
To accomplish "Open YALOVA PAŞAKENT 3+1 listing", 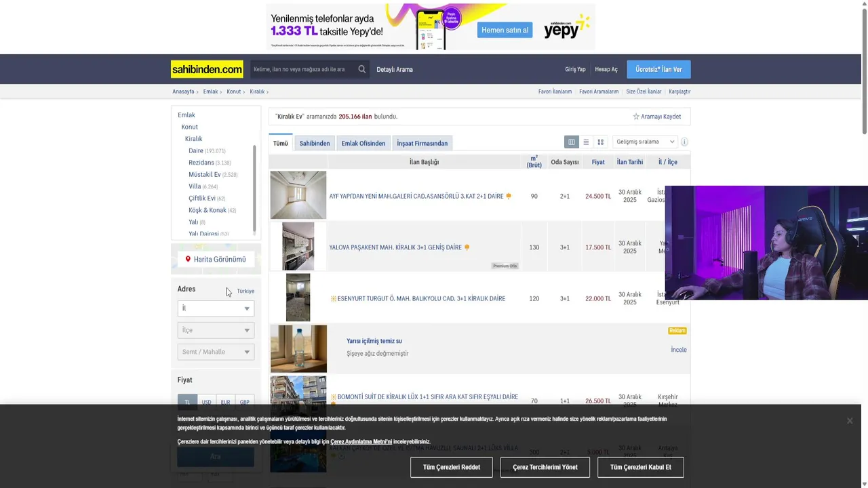I will [x=395, y=247].
